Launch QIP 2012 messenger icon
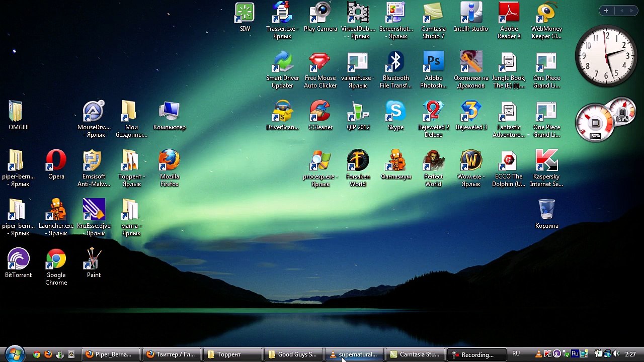Viewport: 644px width, 362px height. [x=358, y=116]
